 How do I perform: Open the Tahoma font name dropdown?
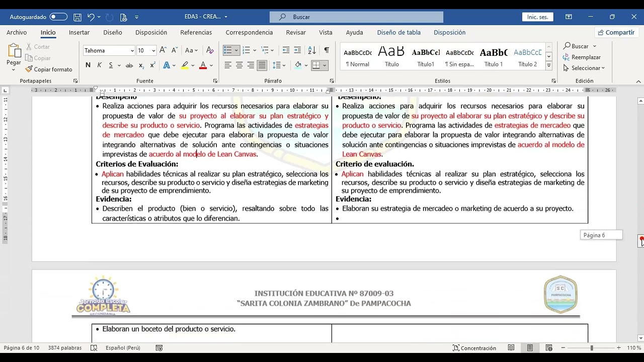click(132, 51)
